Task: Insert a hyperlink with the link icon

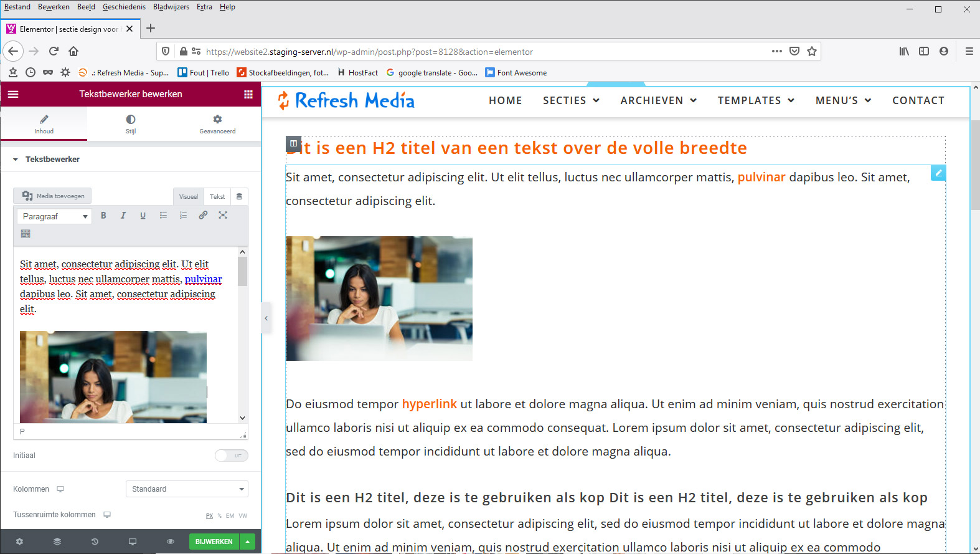Action: tap(203, 216)
